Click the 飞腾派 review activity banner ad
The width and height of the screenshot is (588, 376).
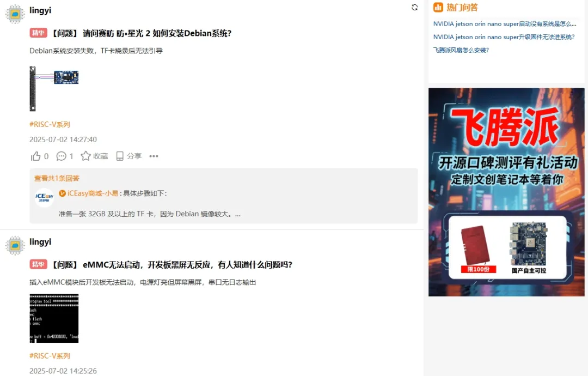point(506,192)
